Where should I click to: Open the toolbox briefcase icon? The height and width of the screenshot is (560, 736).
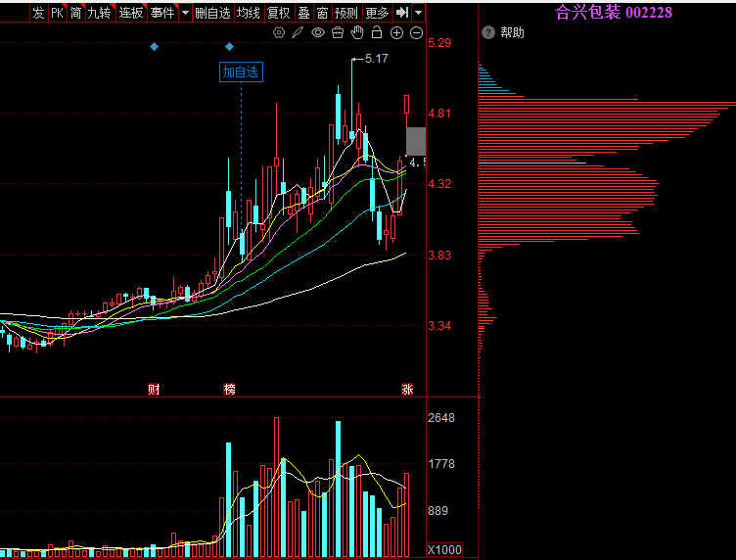[338, 32]
